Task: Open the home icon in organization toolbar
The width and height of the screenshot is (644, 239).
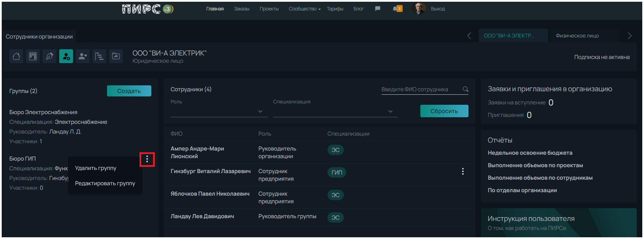Action: point(16,56)
